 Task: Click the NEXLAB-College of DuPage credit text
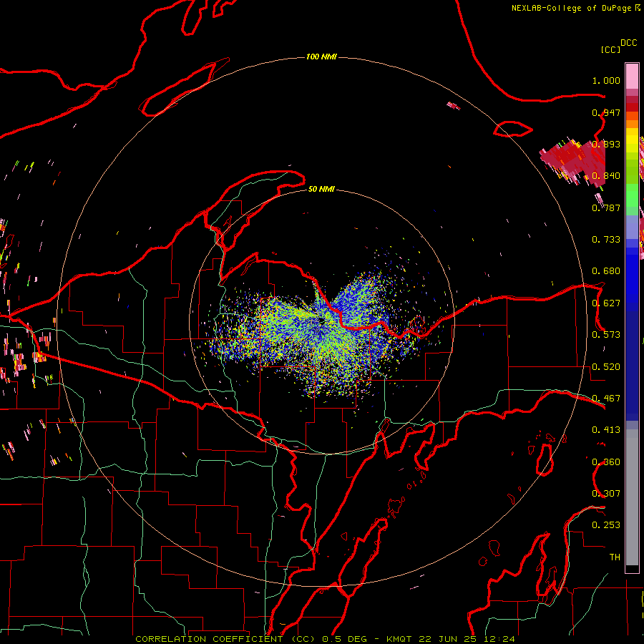coord(575,8)
